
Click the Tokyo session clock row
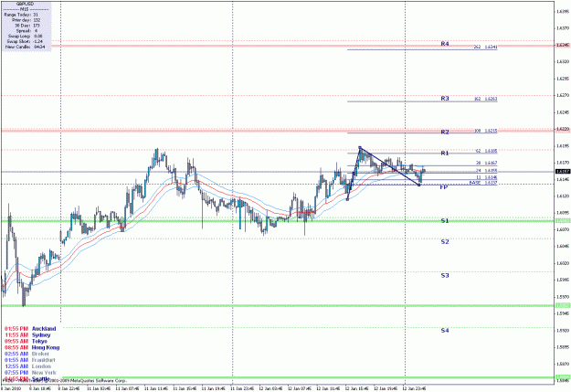26,342
